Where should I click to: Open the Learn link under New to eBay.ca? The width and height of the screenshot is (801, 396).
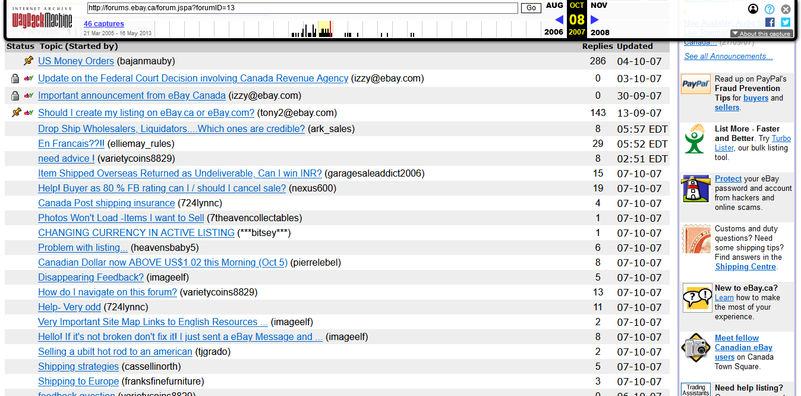[724, 297]
